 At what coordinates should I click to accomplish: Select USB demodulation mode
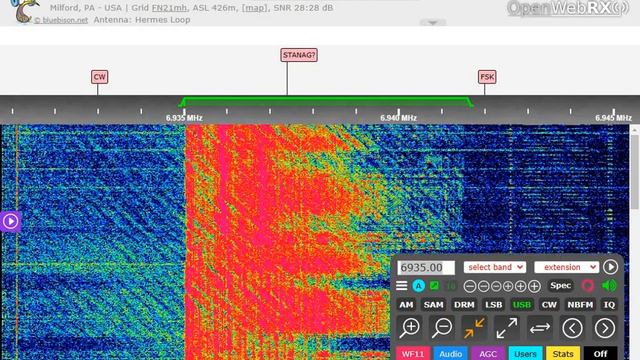[522, 305]
